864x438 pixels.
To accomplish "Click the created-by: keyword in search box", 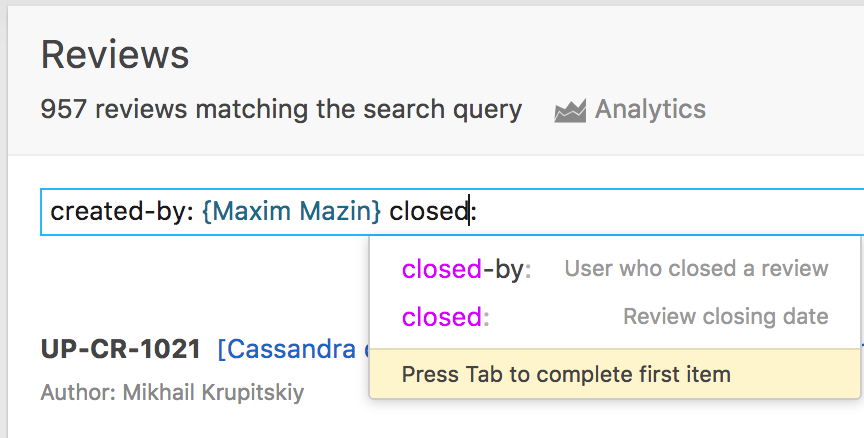I will click(122, 212).
